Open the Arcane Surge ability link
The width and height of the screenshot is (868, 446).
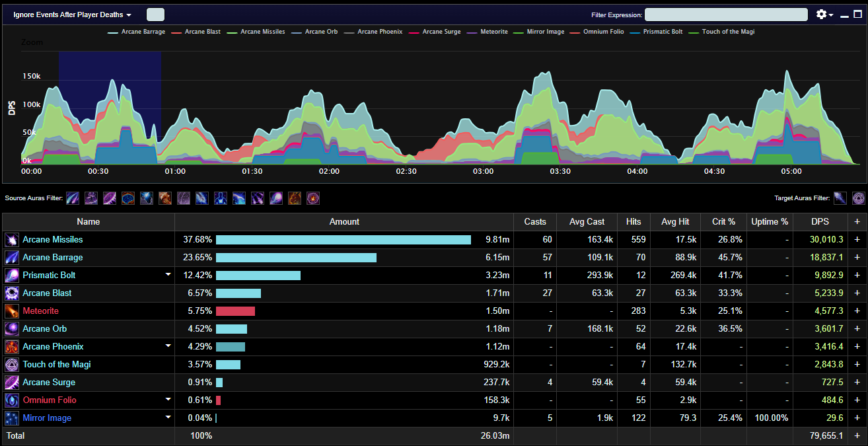(x=49, y=383)
